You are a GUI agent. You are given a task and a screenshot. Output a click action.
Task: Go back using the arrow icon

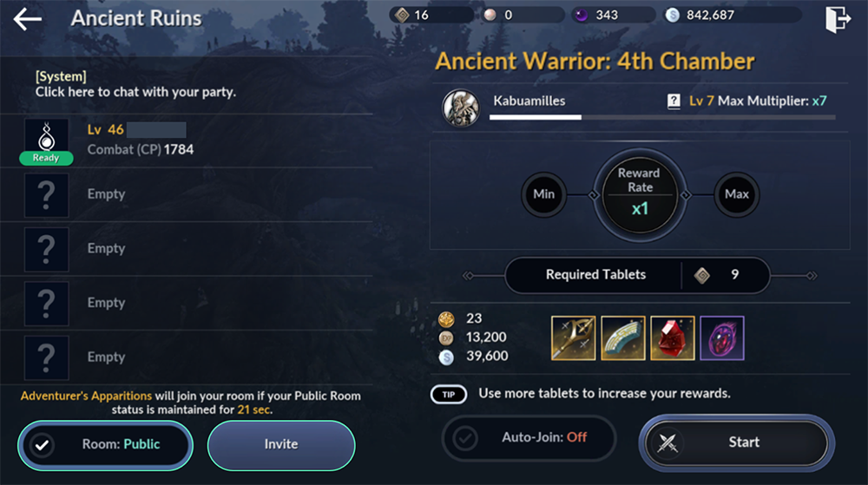(x=27, y=19)
